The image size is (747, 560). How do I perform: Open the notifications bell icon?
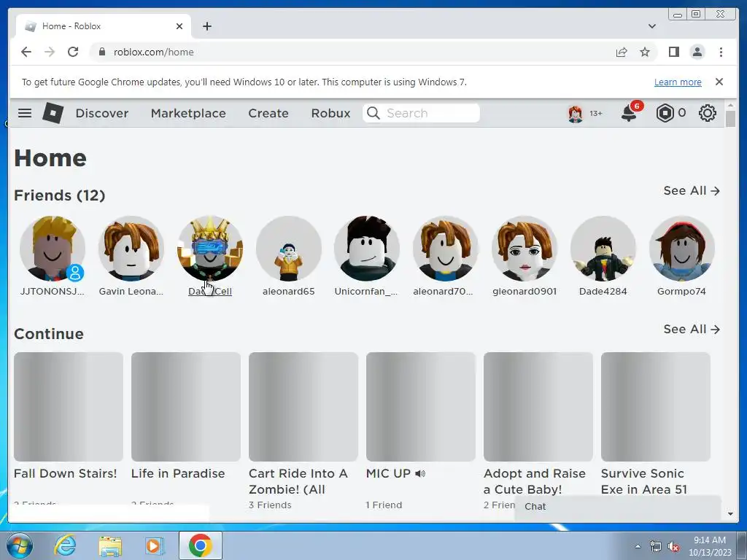pyautogui.click(x=629, y=113)
